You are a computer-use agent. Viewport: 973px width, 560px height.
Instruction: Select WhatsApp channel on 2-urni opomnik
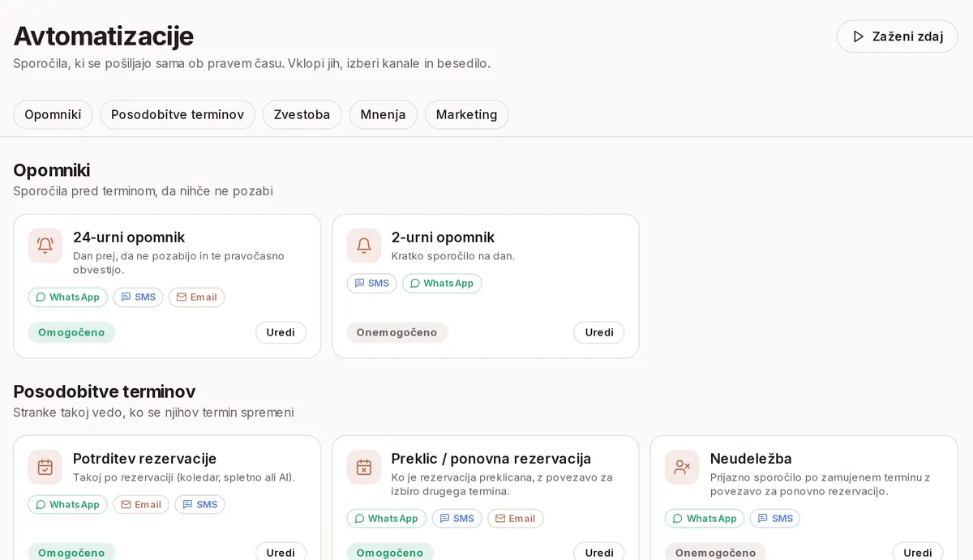coord(442,284)
